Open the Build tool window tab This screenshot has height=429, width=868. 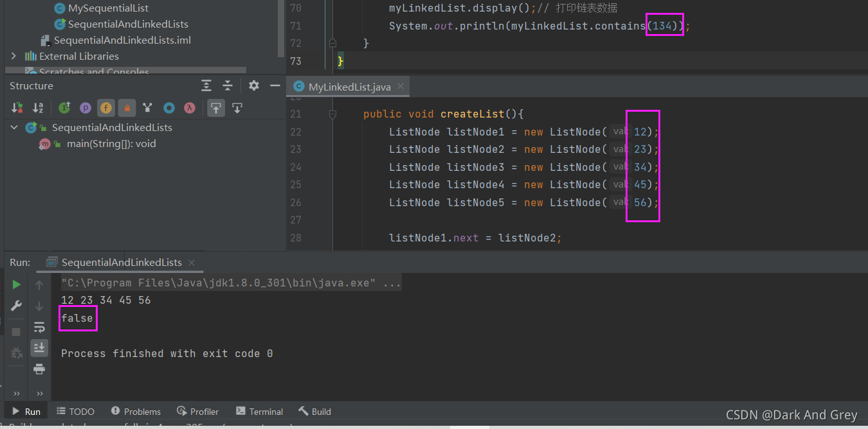pos(315,412)
